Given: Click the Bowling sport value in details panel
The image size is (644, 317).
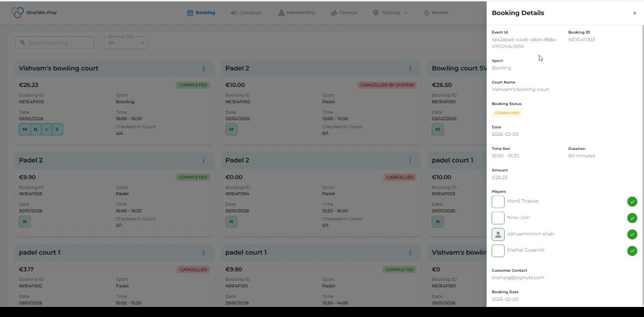Looking at the screenshot, I should tap(501, 68).
